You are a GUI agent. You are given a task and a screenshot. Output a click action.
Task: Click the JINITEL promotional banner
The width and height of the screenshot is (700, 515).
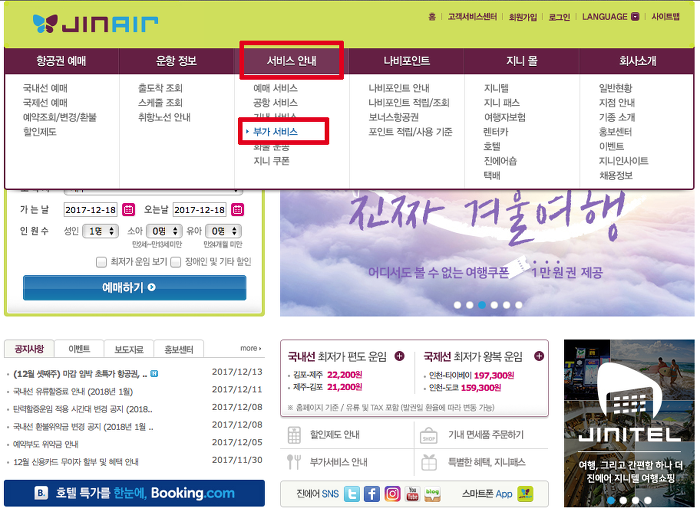[x=629, y=423]
